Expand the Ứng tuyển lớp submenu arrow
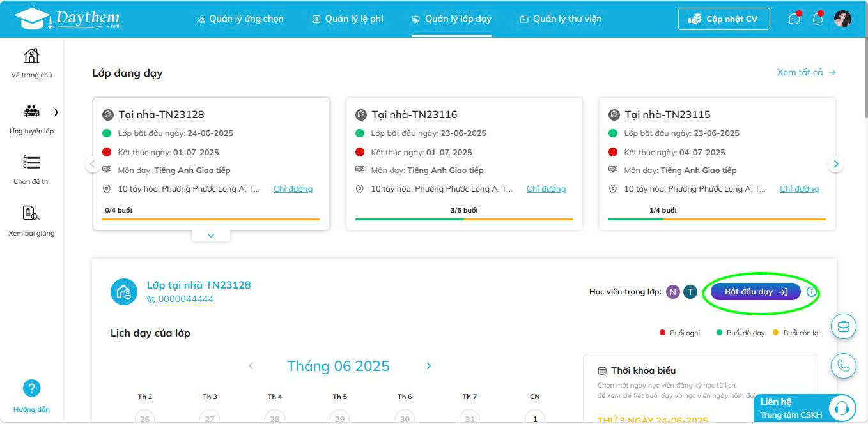Image resolution: width=868 pixels, height=424 pixels. 56,112
